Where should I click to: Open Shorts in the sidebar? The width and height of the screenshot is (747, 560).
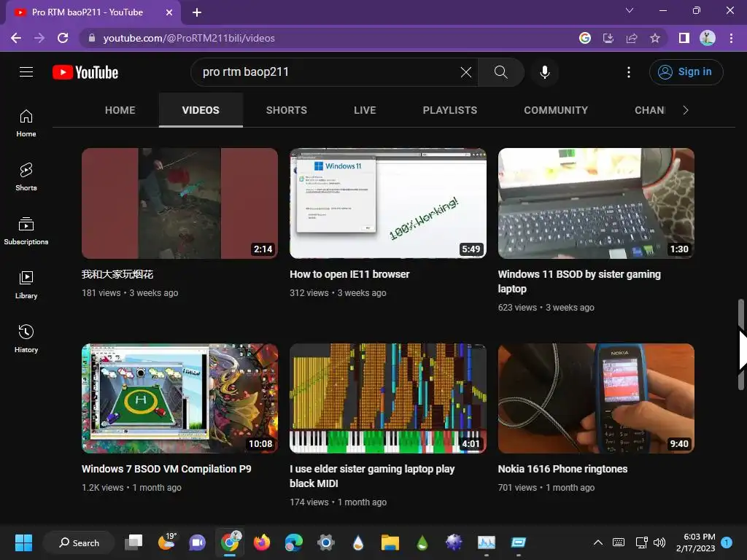click(x=26, y=177)
